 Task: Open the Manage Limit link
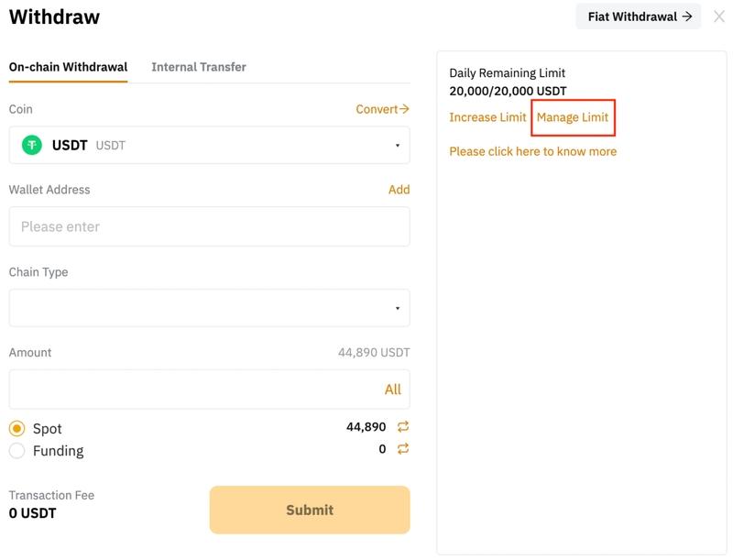[x=573, y=117]
